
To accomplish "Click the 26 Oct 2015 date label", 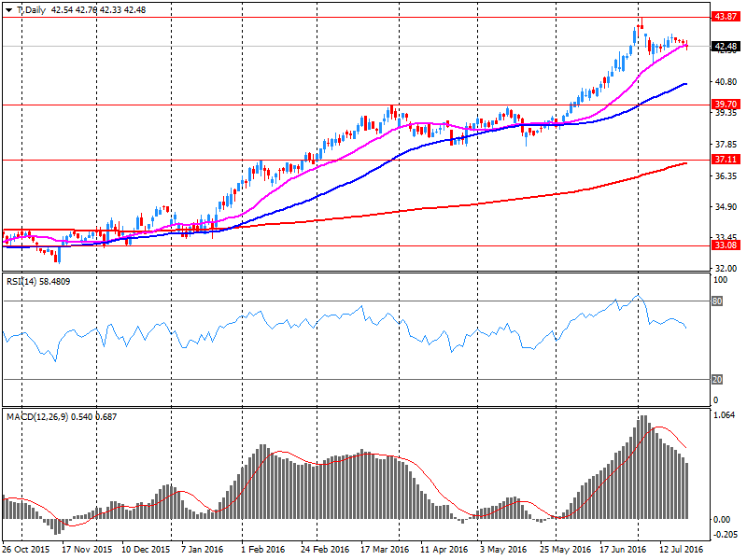I will coord(26,549).
